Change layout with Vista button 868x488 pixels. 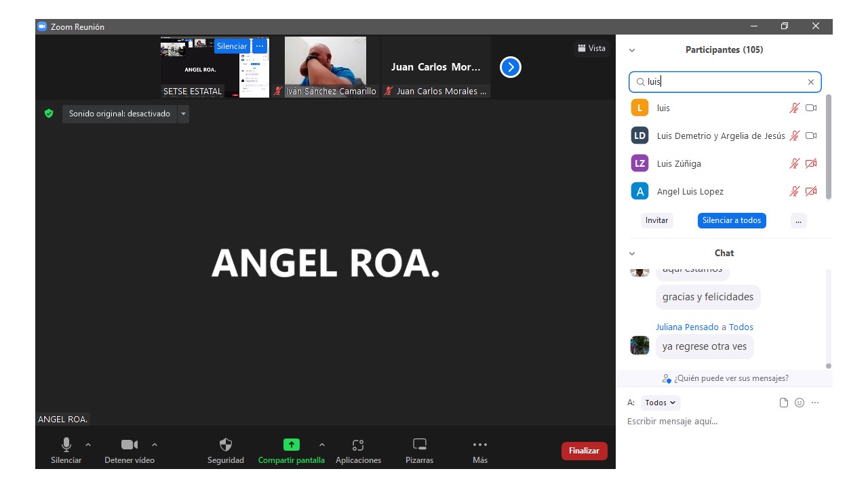[591, 48]
